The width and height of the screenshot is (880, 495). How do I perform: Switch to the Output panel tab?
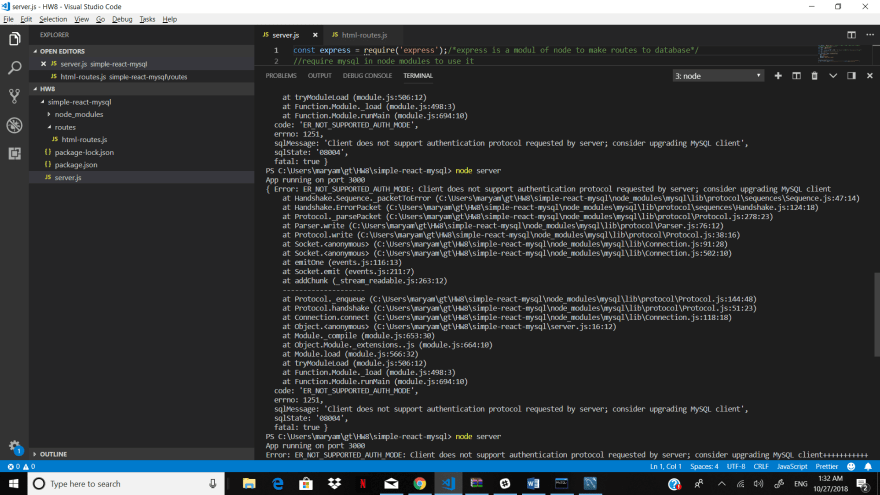coord(319,76)
